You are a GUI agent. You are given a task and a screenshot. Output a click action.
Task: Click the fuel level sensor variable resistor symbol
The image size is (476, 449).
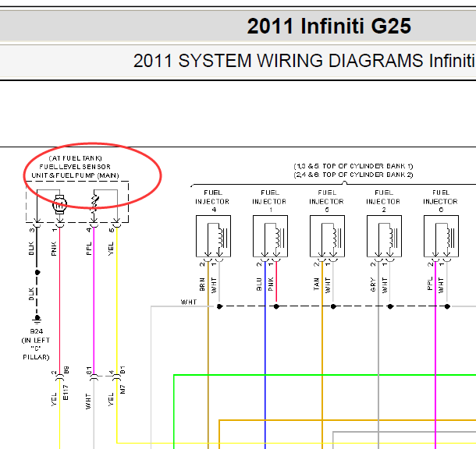coord(94,204)
